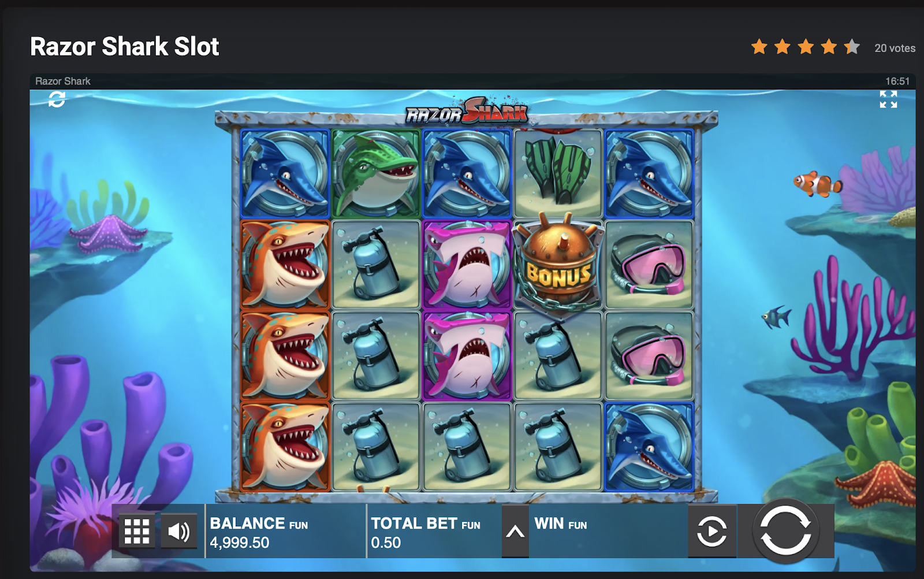Click the Win amount panel
This screenshot has height=579, width=924.
tap(608, 532)
